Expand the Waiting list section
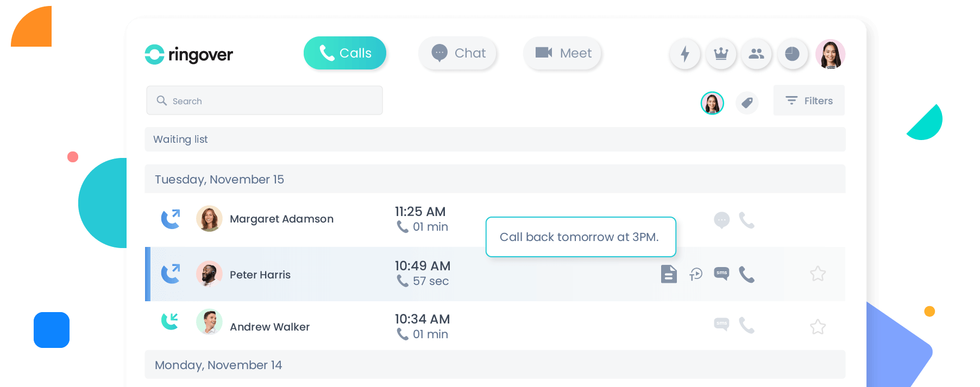 (494, 139)
